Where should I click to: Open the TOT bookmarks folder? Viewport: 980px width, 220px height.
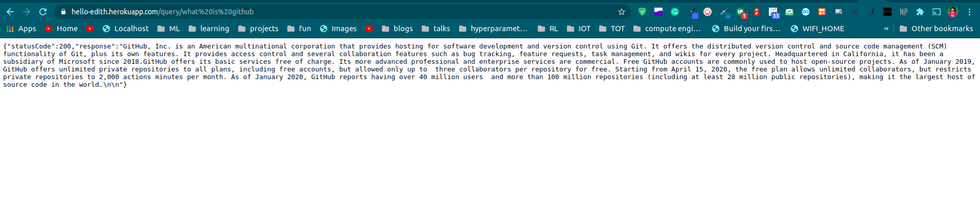click(x=612, y=29)
